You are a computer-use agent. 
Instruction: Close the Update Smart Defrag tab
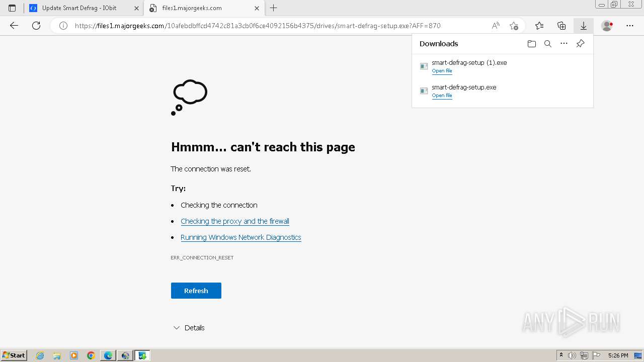coord(136,8)
